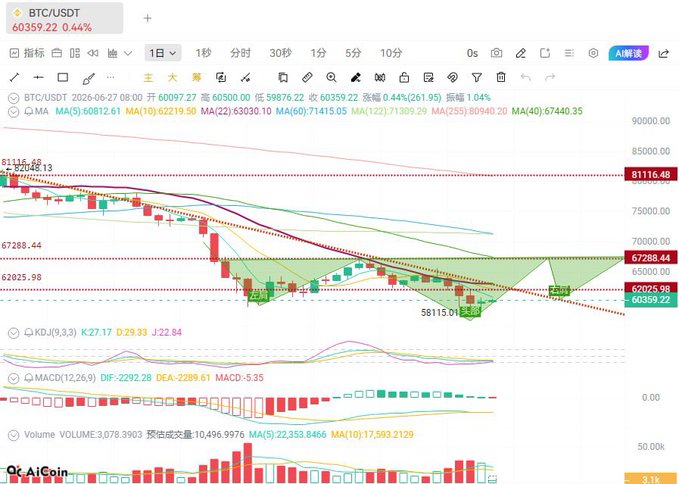
Task: Open the 1日 timeframe dropdown
Action: 163,53
